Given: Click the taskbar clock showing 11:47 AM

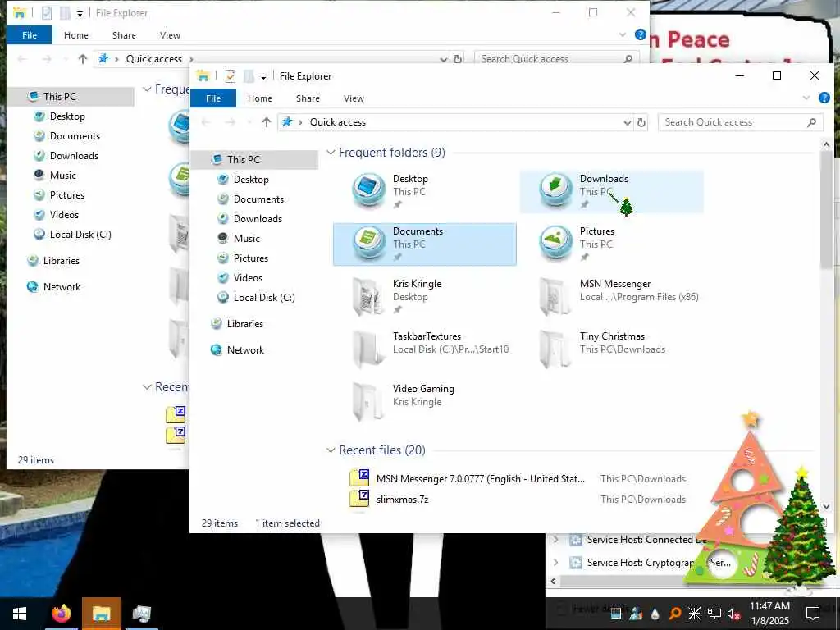Looking at the screenshot, I should click(769, 614).
